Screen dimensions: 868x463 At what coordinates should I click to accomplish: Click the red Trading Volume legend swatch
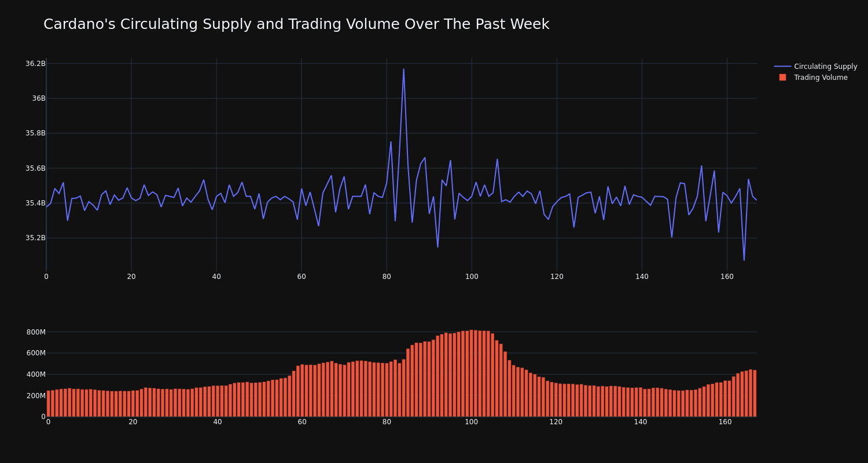782,78
